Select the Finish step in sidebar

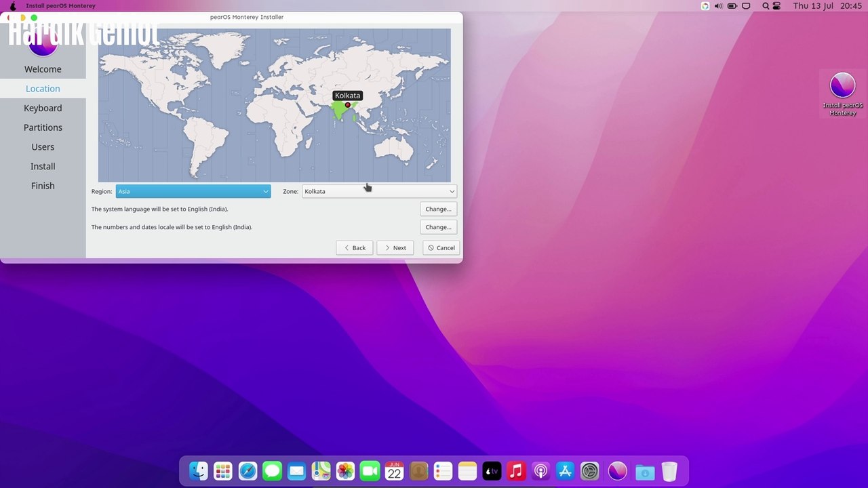click(43, 186)
